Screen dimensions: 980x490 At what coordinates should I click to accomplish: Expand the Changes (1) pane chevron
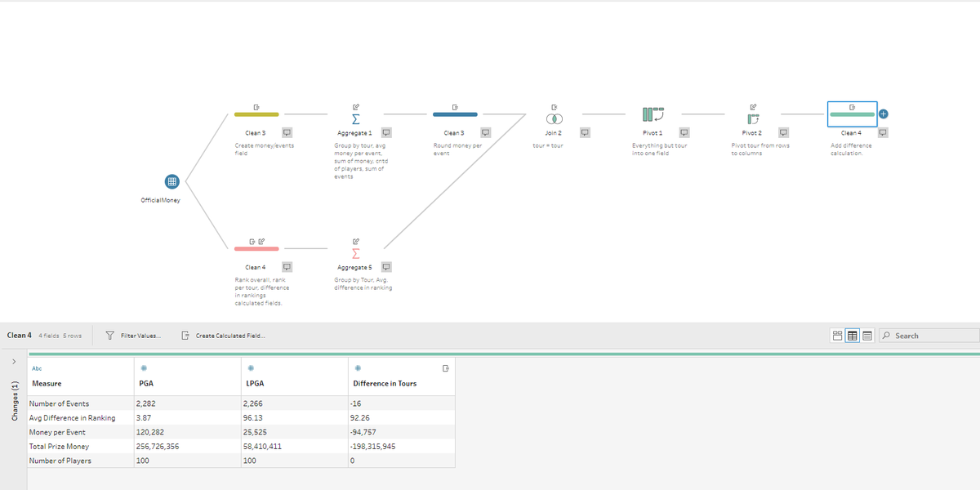pos(12,361)
